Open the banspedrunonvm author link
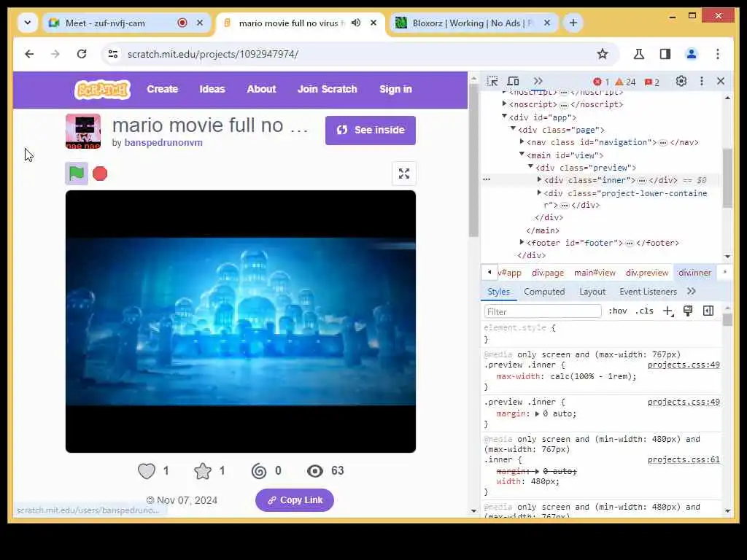This screenshot has height=560, width=747. [x=163, y=143]
